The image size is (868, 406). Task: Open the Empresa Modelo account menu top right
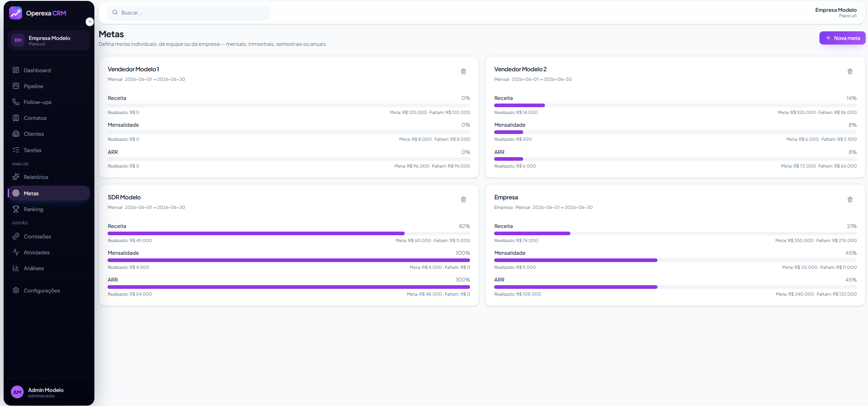point(835,13)
